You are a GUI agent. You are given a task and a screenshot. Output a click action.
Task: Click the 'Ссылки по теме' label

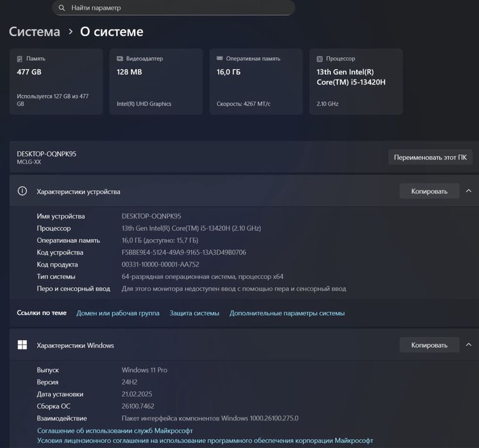click(x=42, y=313)
